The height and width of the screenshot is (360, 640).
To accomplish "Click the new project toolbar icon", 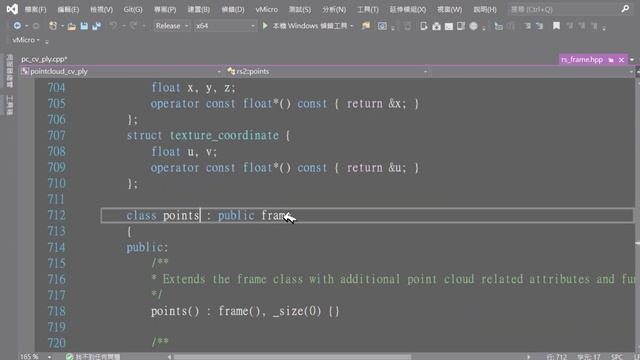I will 53,26.
